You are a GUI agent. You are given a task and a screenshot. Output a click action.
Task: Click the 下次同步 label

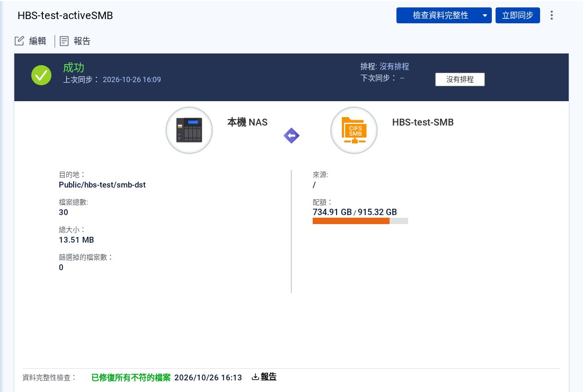[x=378, y=78]
